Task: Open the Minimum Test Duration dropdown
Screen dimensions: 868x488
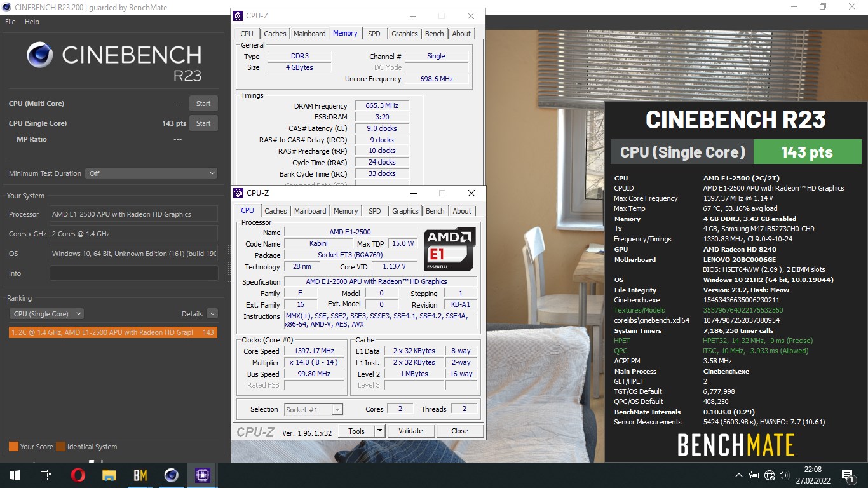Action: pyautogui.click(x=151, y=173)
